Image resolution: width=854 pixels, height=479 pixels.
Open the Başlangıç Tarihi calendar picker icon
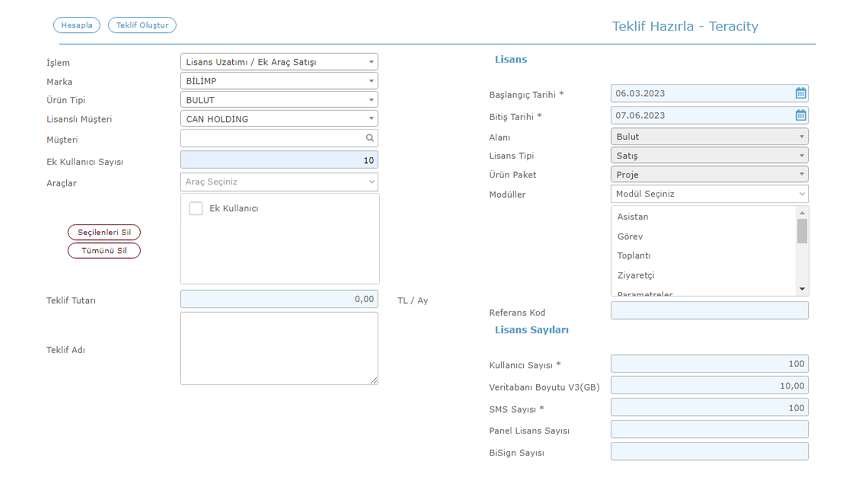[x=800, y=93]
